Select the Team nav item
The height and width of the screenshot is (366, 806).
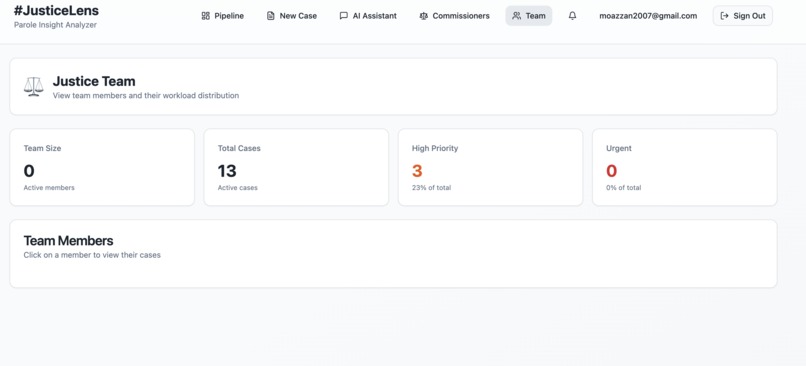(528, 16)
